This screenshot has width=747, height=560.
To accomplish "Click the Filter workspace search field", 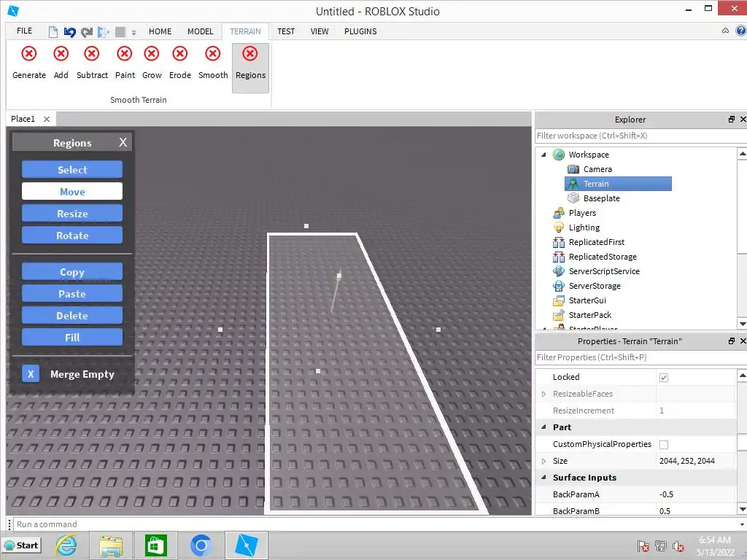I will click(x=640, y=136).
